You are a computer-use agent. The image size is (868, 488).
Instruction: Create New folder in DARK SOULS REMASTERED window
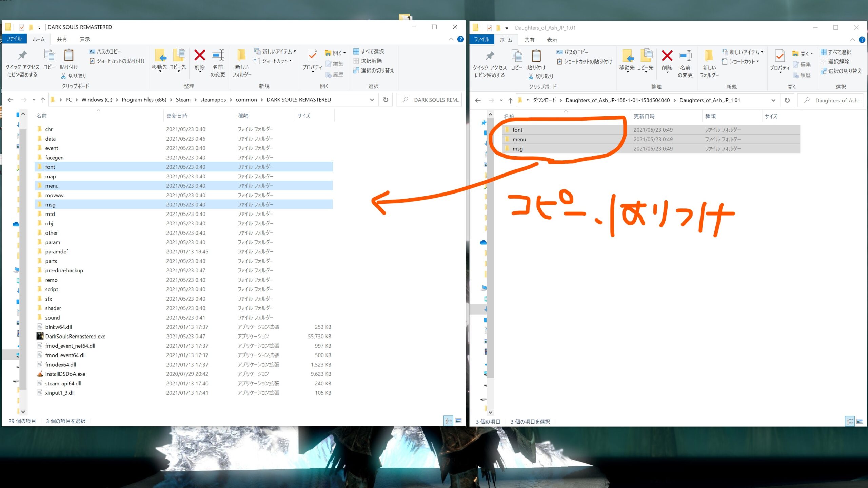pyautogui.click(x=242, y=63)
